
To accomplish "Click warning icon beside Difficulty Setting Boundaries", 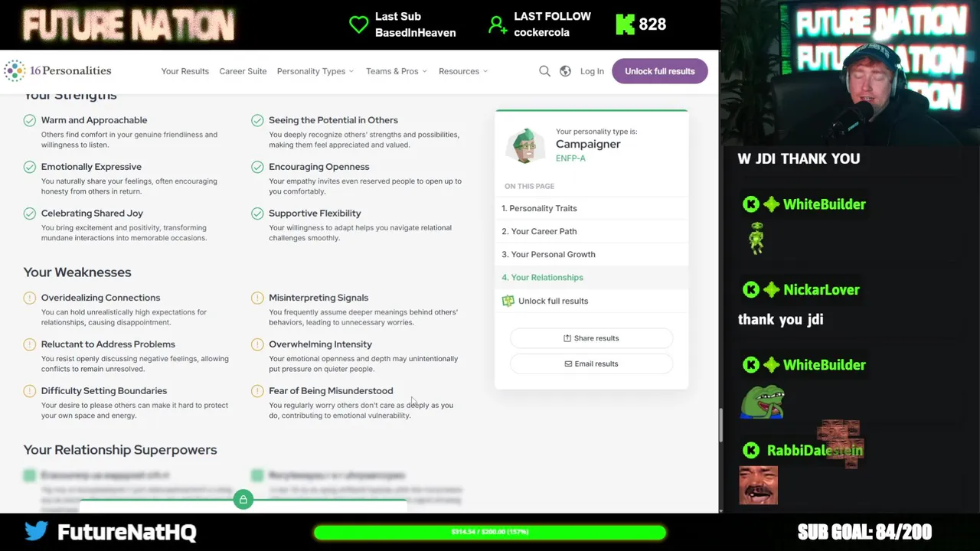I will (x=29, y=391).
